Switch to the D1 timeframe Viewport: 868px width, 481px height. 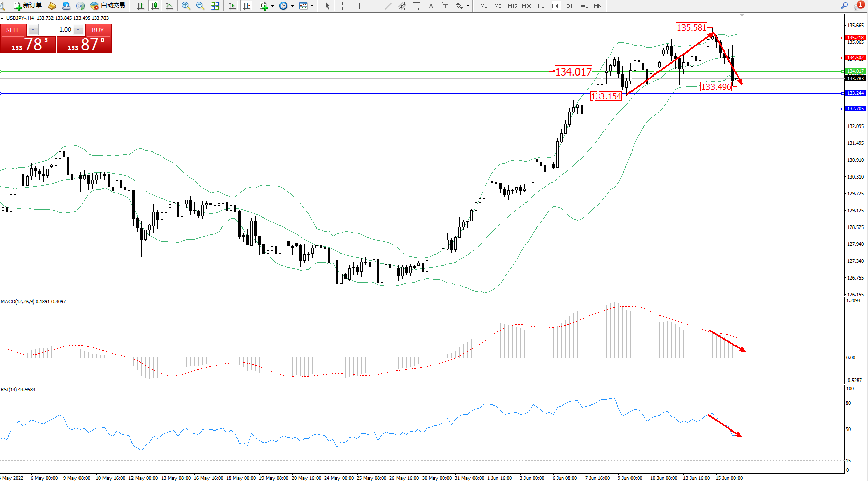tap(569, 6)
